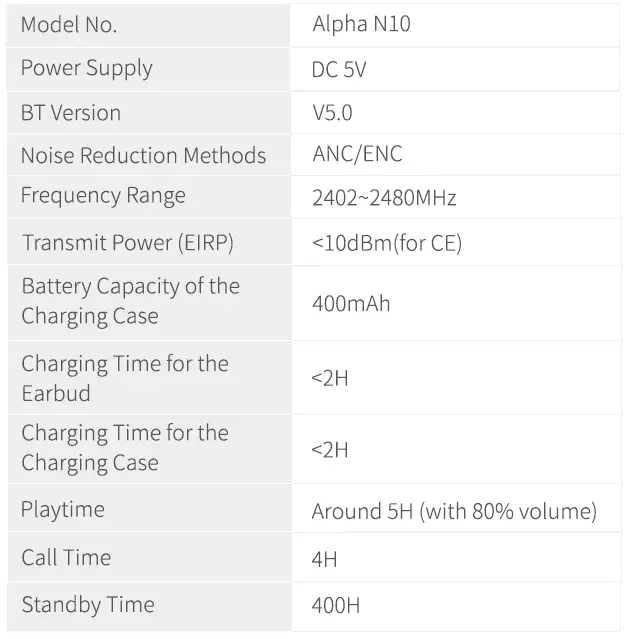
Task: Select the "DC 5V" value
Action: [x=347, y=70]
